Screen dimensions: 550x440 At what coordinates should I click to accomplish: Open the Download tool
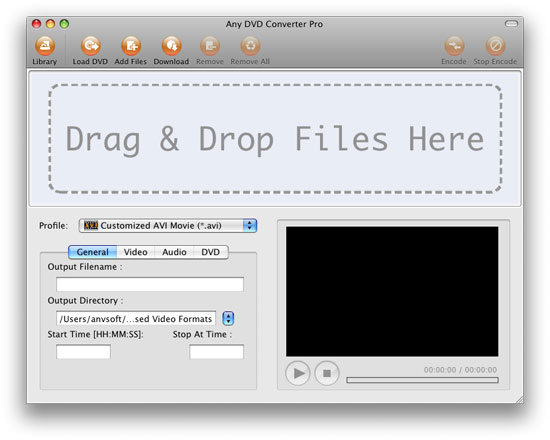[171, 46]
